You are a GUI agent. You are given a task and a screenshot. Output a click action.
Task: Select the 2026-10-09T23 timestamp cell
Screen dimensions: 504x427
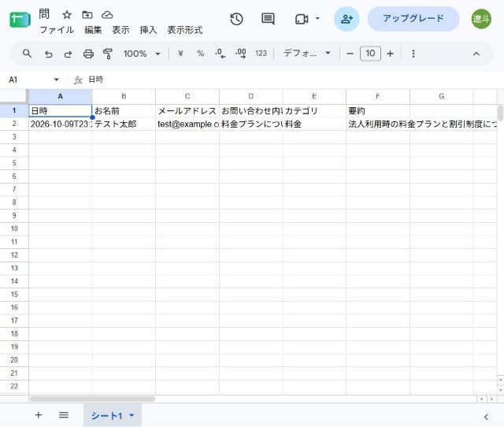[x=60, y=124]
